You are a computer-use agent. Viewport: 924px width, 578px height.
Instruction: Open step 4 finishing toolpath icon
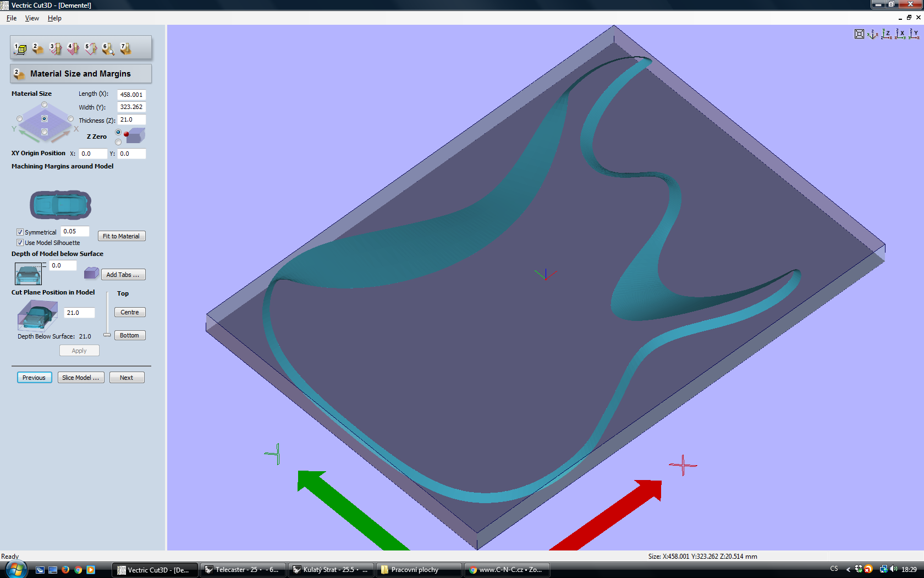tap(73, 49)
